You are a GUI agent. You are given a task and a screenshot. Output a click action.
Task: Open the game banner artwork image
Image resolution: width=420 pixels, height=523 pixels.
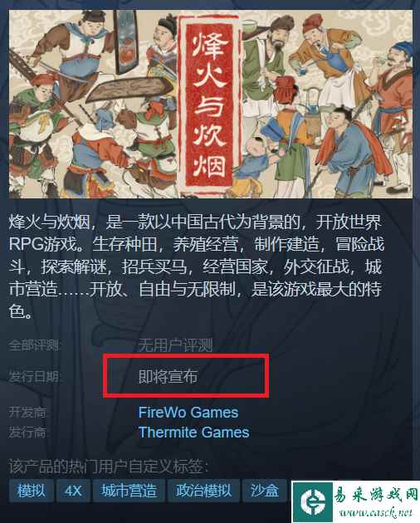[211, 104]
